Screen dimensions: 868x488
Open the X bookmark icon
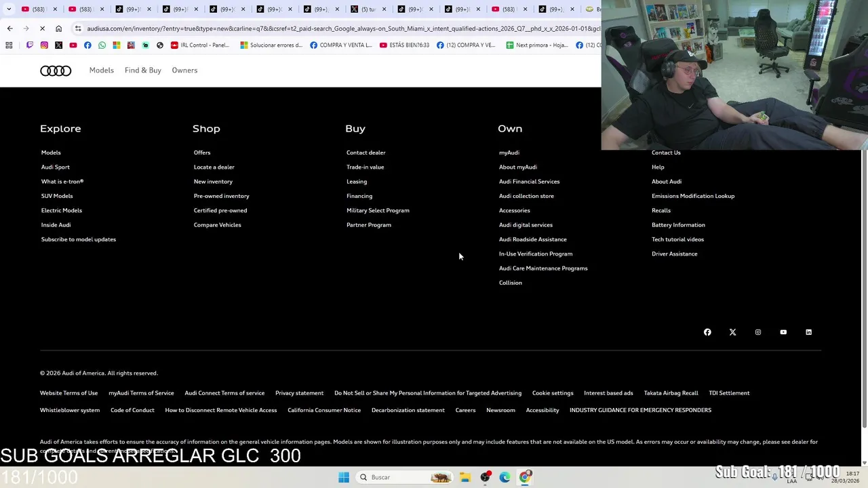(x=58, y=45)
